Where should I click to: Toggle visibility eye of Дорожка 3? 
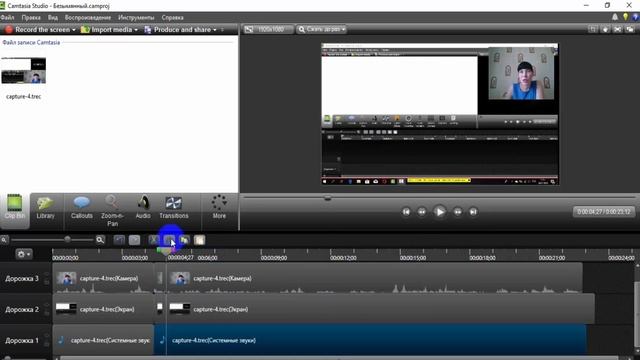47,275
